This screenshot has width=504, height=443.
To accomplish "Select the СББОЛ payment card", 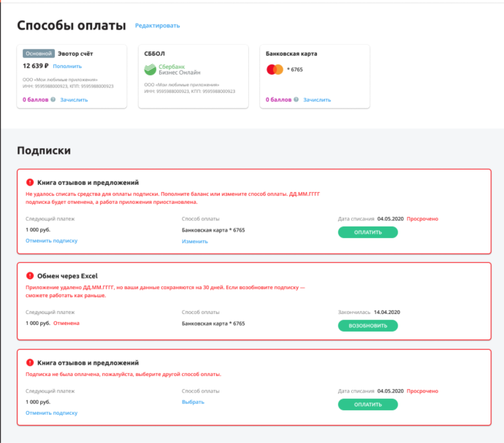I will 193,76.
